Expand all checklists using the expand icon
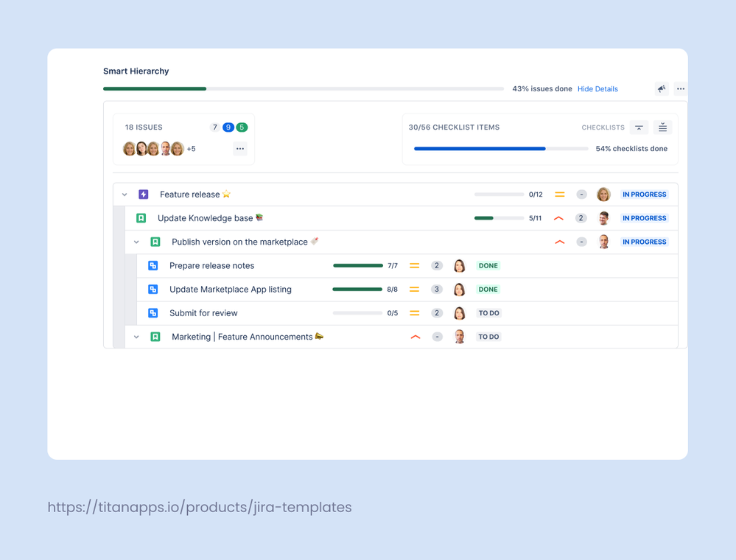This screenshot has width=736, height=560. [662, 127]
